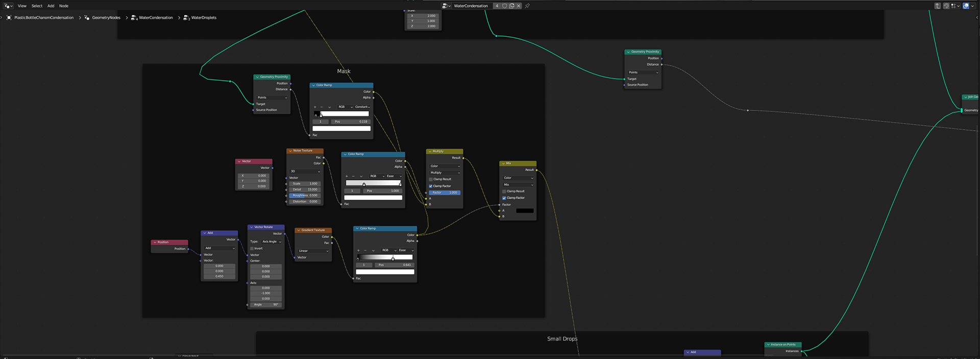Check Invert in the Vector Rotate node
Viewport: 980px width, 359px height.
tap(252, 248)
